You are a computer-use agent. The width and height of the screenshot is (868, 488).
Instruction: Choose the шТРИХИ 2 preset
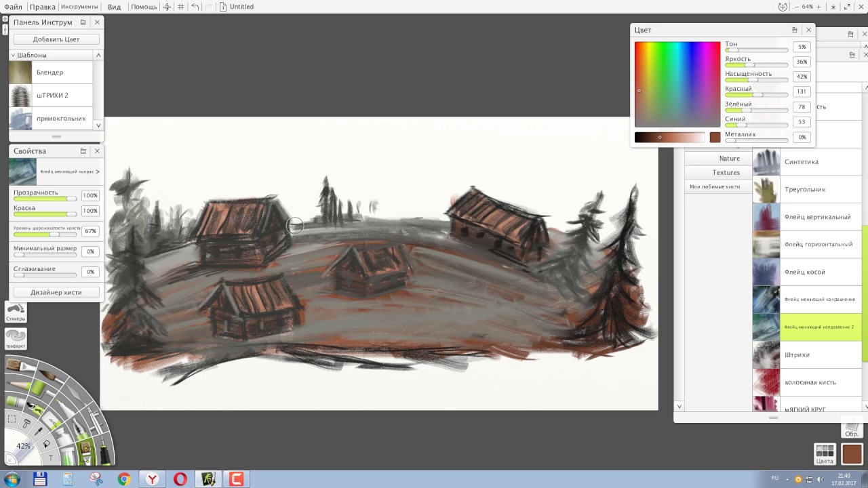tap(51, 96)
